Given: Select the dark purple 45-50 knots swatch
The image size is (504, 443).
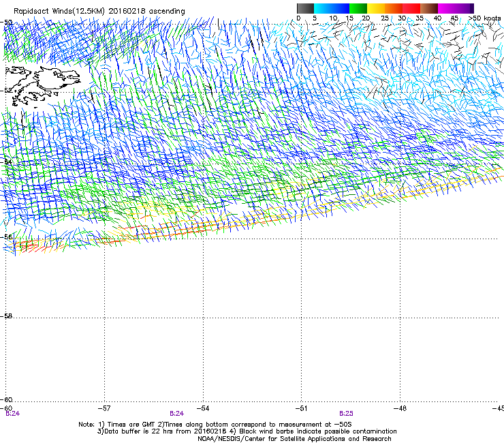Looking at the screenshot, I should (464, 8).
